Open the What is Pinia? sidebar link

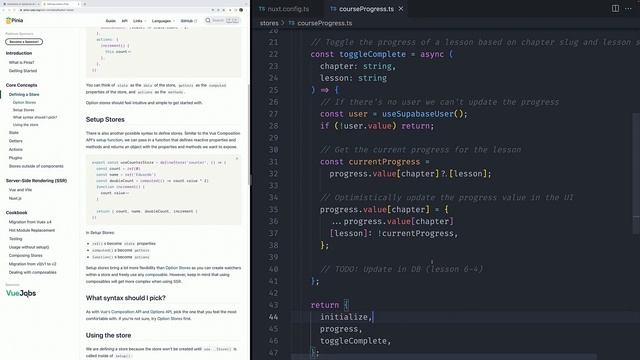pos(22,62)
